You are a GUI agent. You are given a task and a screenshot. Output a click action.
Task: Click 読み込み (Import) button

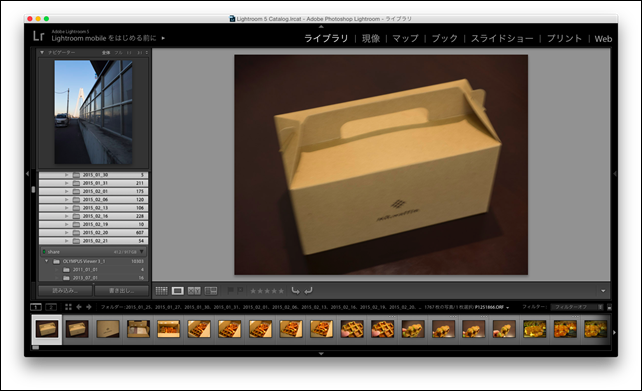pos(65,291)
